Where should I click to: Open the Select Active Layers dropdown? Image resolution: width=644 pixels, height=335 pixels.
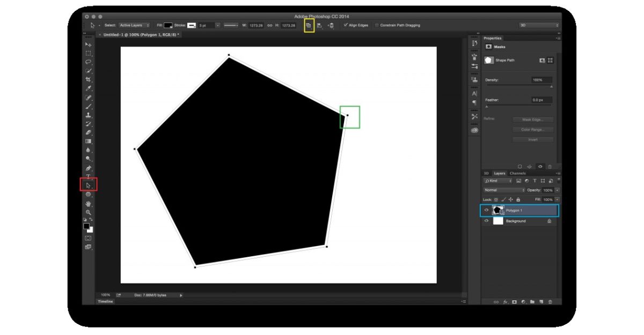134,25
